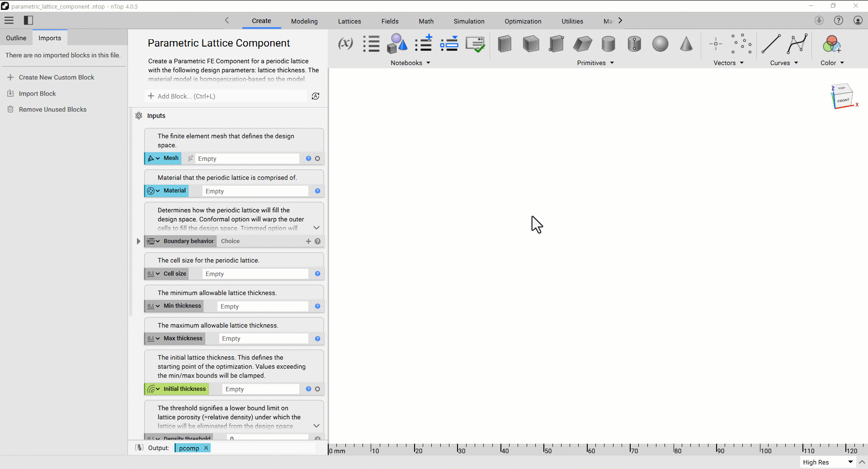Switch to the Fields ribbon tab
This screenshot has height=469, width=868.
[x=390, y=21]
